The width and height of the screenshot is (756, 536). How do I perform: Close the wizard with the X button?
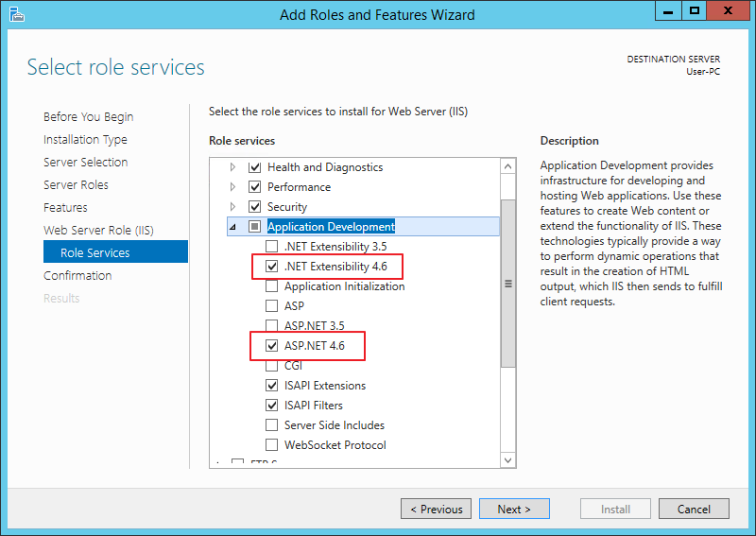(730, 11)
